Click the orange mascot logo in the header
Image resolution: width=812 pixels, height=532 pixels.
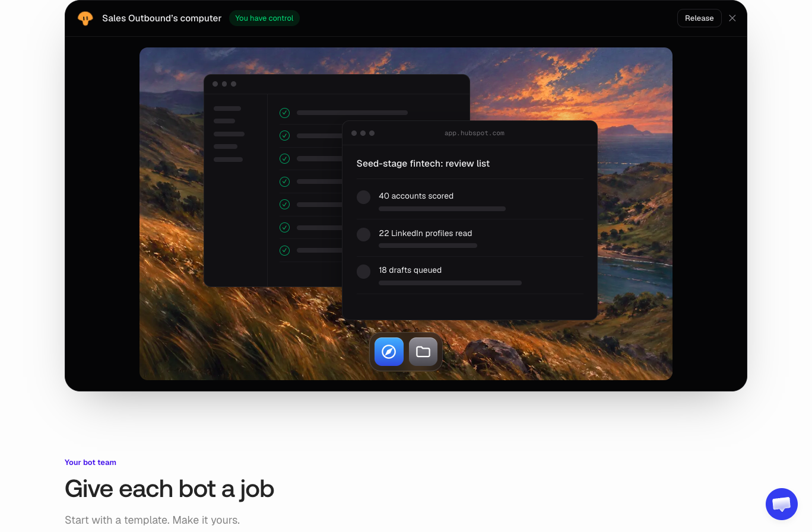[x=85, y=18]
